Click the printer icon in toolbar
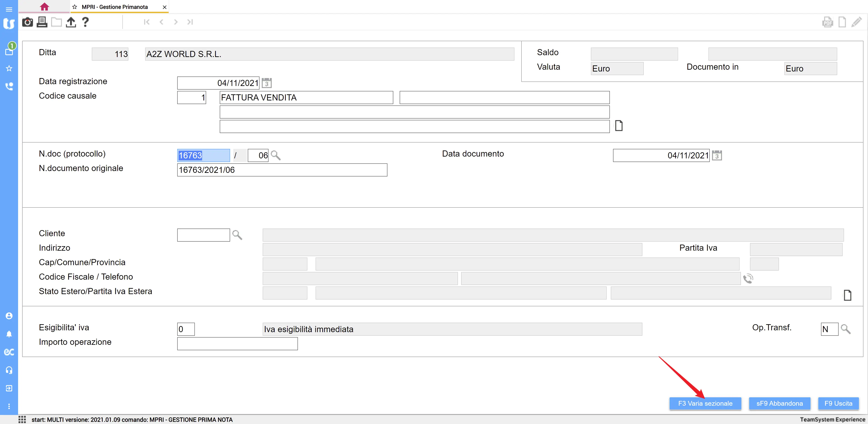This screenshot has height=424, width=868. click(42, 22)
